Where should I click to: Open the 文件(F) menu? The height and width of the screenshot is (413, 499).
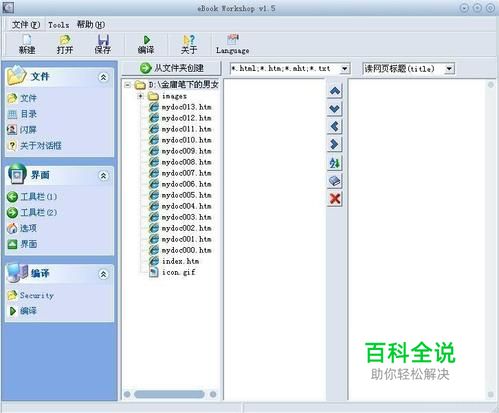[26, 25]
